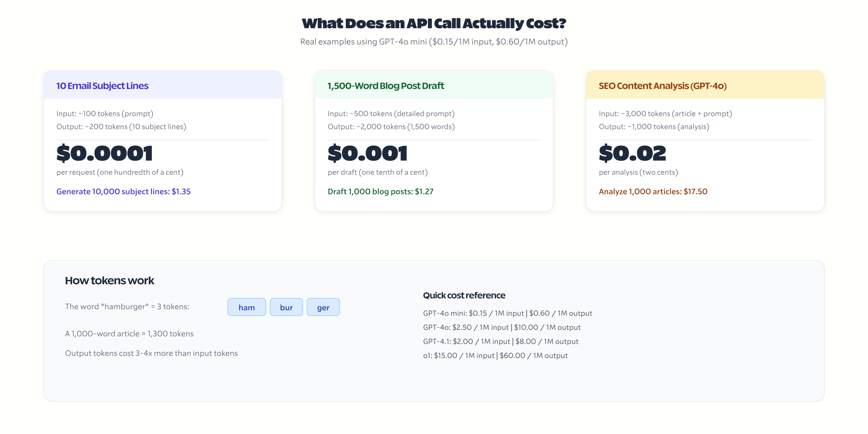Click the "ger" token chip

click(323, 307)
